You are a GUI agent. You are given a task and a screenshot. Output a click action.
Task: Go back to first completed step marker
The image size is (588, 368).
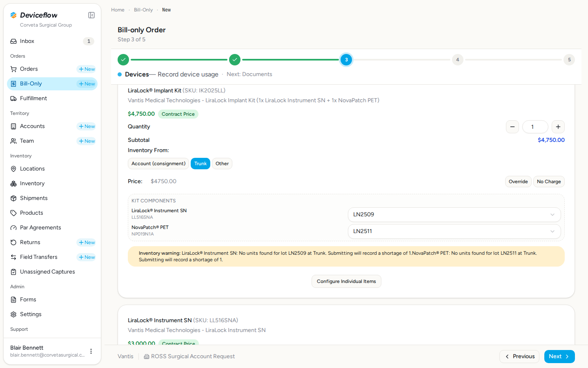123,60
